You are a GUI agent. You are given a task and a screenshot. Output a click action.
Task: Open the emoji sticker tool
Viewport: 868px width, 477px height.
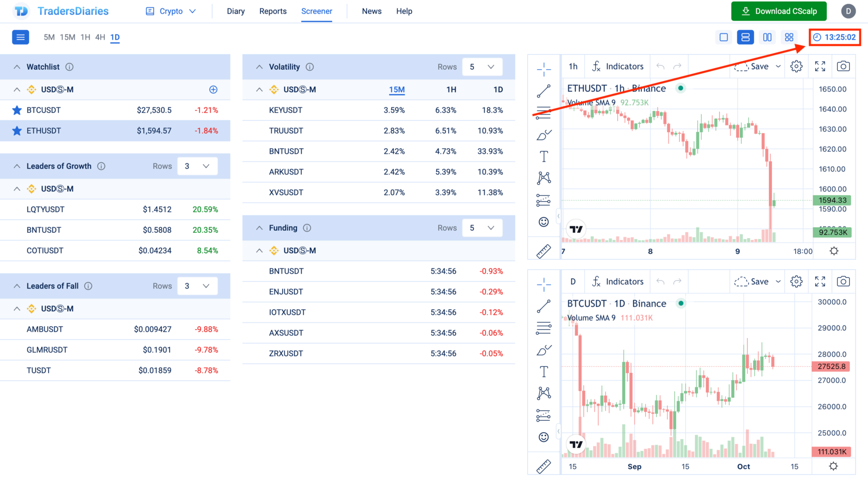544,221
